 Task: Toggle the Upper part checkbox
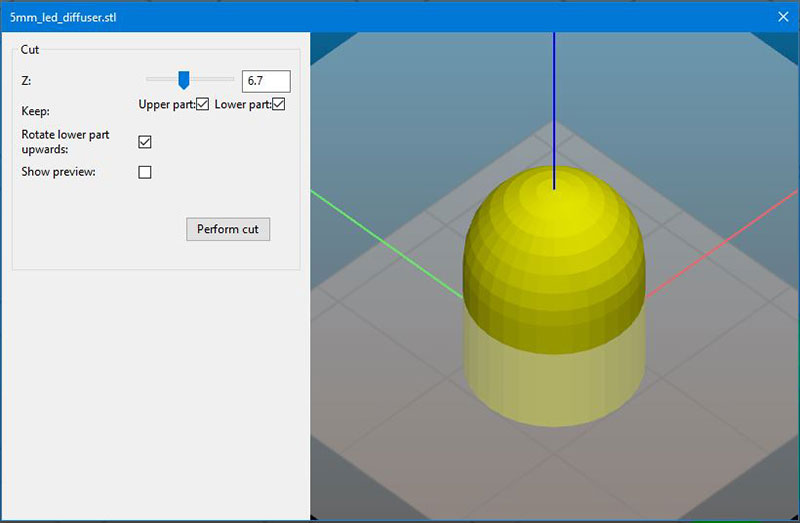[x=203, y=105]
